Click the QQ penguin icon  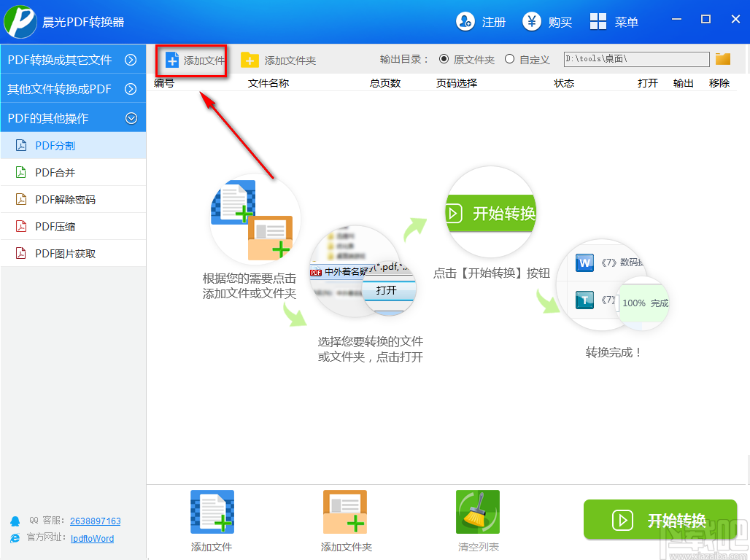click(x=15, y=521)
